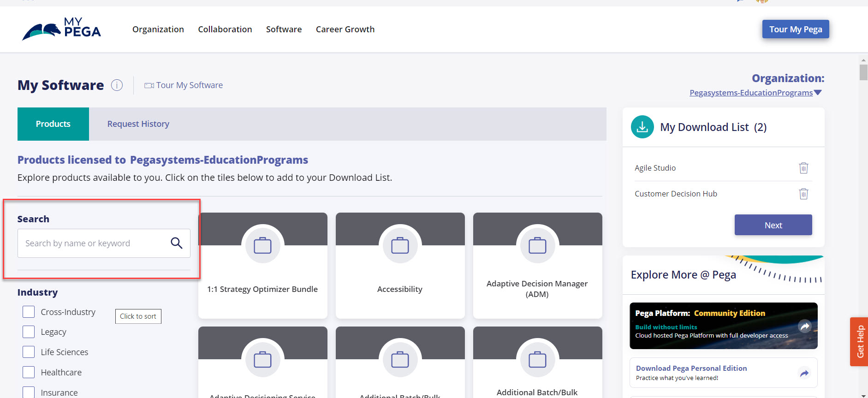The width and height of the screenshot is (868, 398).
Task: Open the Organization menu
Action: point(158,29)
